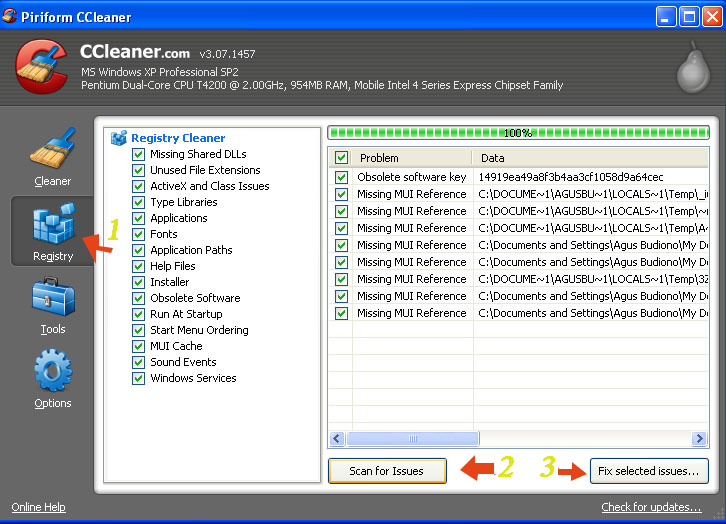The width and height of the screenshot is (726, 524).
Task: Click 'Sound Events' label text
Action: click(x=183, y=362)
